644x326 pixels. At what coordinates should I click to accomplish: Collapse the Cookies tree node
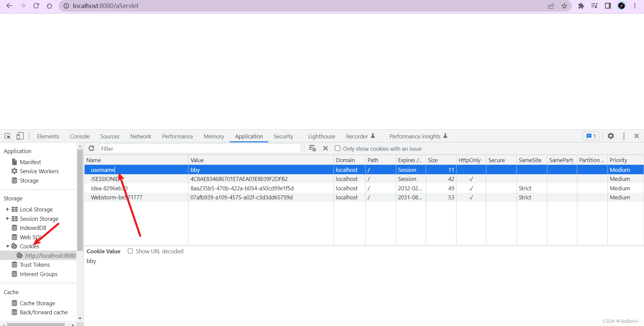coord(7,246)
